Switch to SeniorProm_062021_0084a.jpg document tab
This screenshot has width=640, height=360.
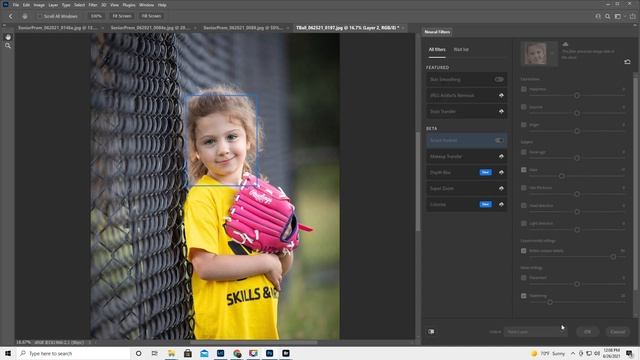point(149,28)
